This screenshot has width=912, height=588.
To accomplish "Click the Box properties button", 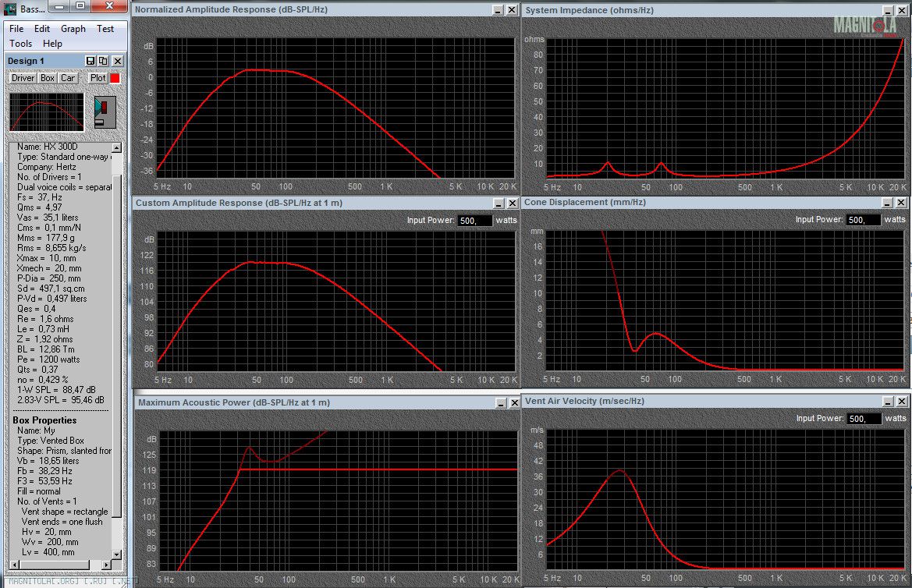I will tap(48, 78).
